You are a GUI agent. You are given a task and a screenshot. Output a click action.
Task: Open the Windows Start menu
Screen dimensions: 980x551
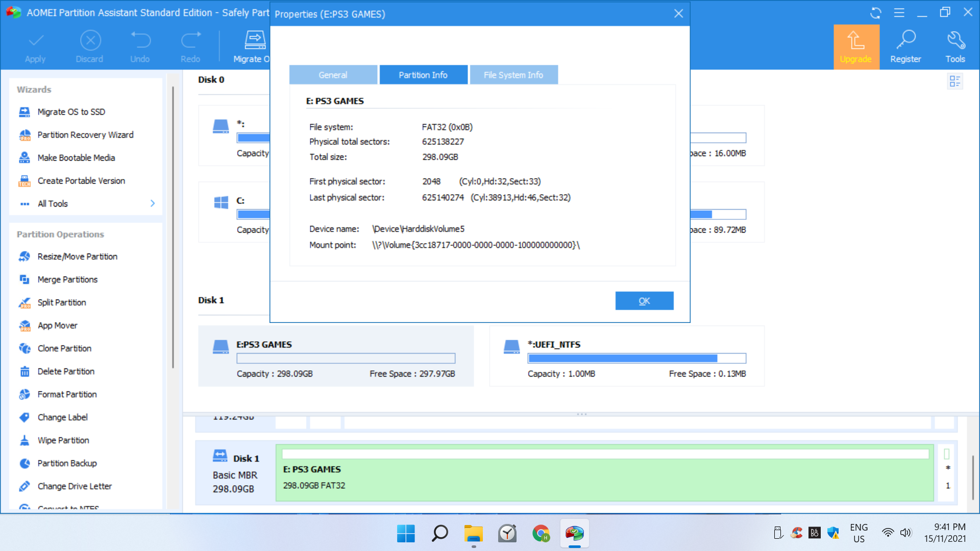(406, 534)
